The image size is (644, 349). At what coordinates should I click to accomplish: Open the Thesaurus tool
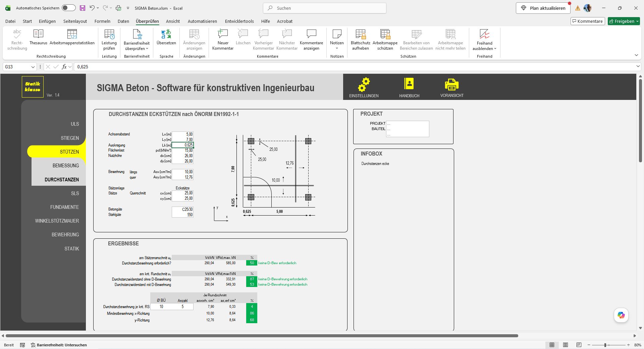38,37
